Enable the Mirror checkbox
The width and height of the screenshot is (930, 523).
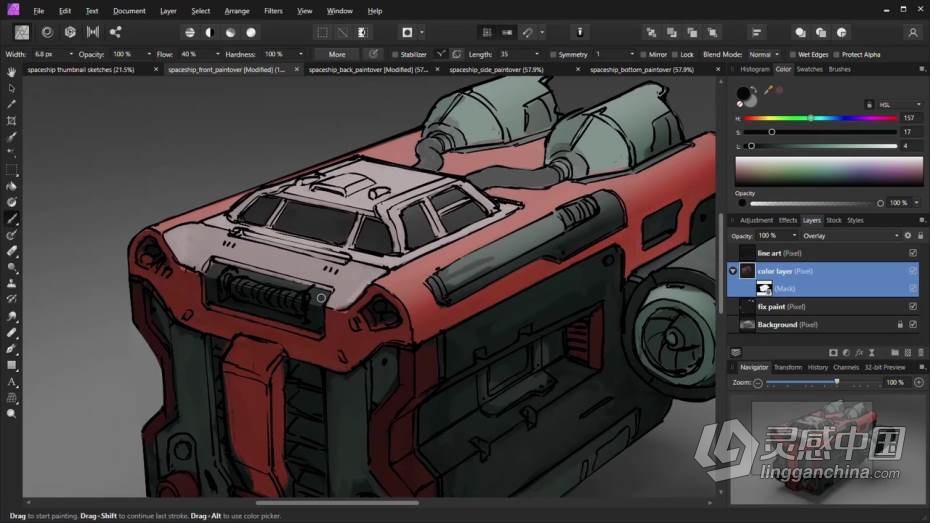[x=643, y=55]
